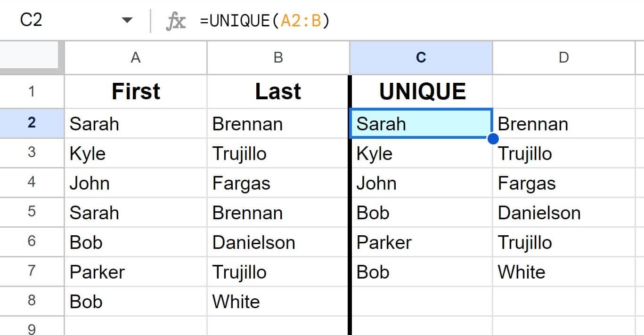Click the UNIQUE header cell
The height and width of the screenshot is (335, 644).
pos(422,91)
